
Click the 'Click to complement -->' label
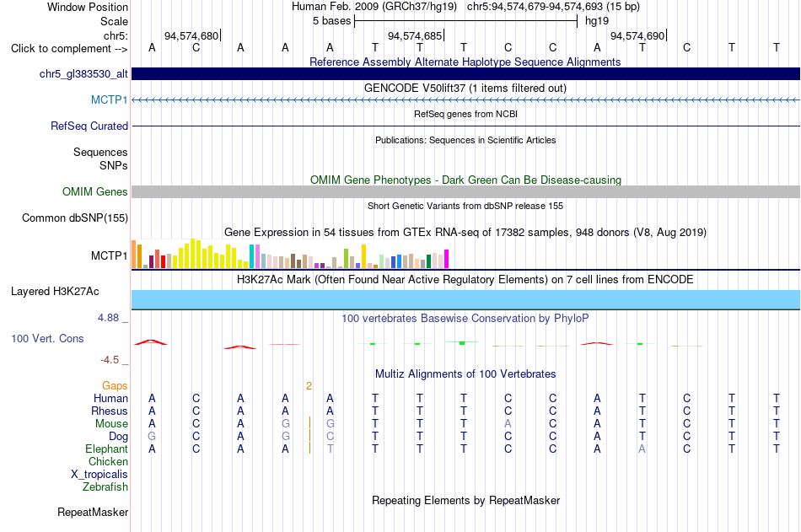click(69, 49)
